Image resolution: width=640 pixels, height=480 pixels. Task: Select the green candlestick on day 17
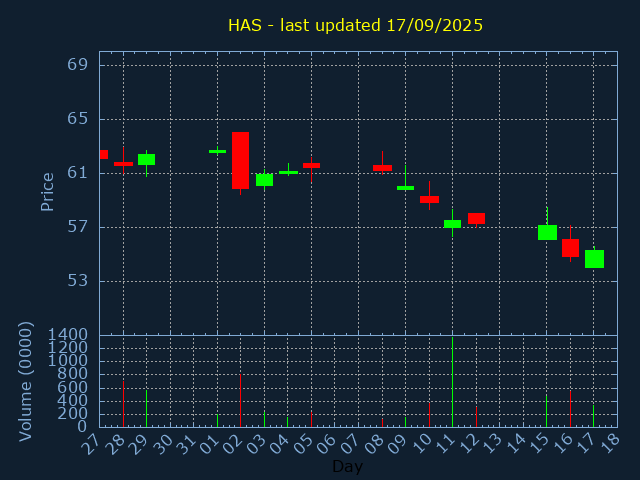pos(594,259)
